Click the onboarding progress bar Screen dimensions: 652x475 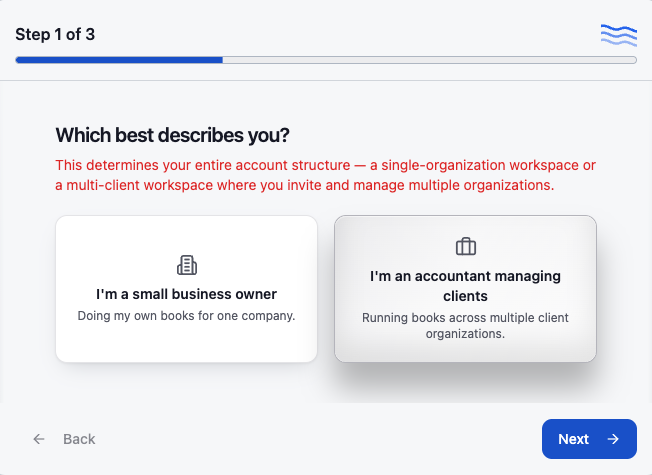(326, 60)
